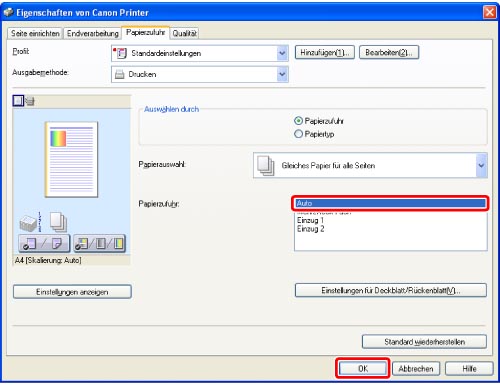The image size is (500, 386).
Task: Switch to printer preview view icon
Action: coord(30,101)
